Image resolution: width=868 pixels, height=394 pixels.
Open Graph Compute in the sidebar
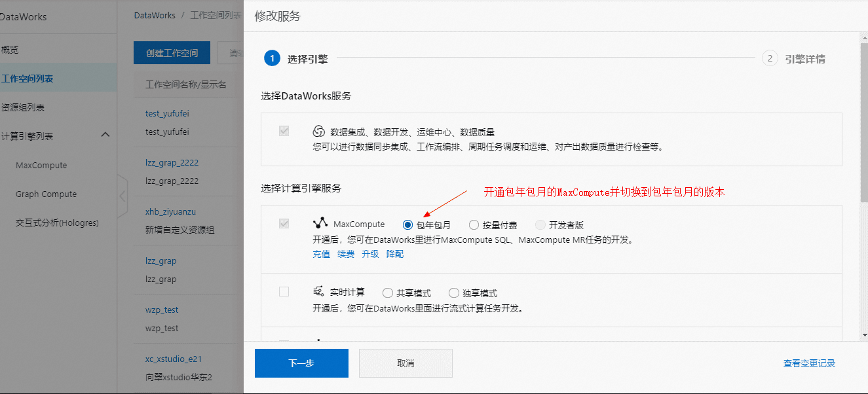pos(46,194)
